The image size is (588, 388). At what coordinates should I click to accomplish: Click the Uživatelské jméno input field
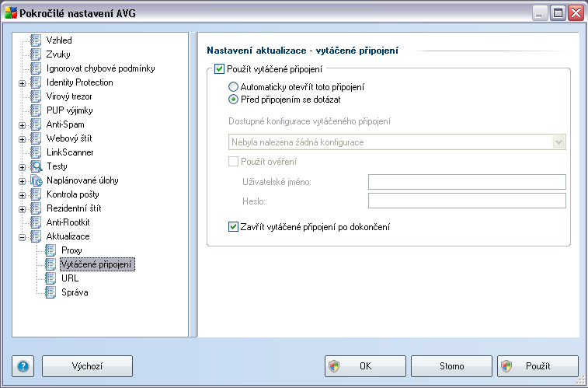467,182
